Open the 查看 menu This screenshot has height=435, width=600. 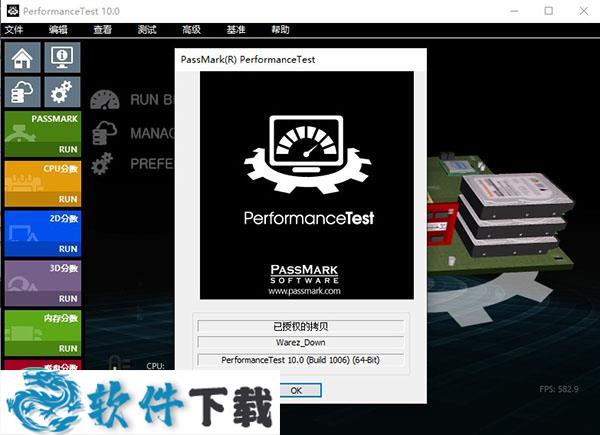coord(103,29)
